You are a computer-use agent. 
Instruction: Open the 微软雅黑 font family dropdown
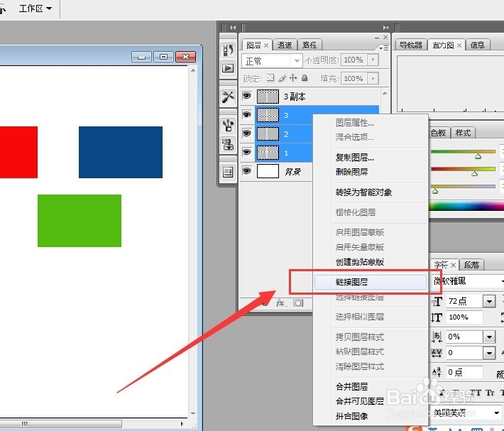coord(468,281)
